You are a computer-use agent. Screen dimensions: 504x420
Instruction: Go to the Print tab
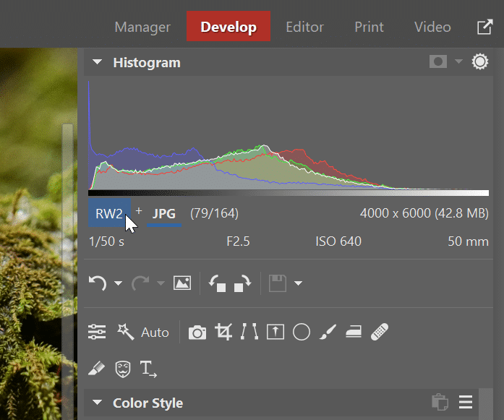369,27
